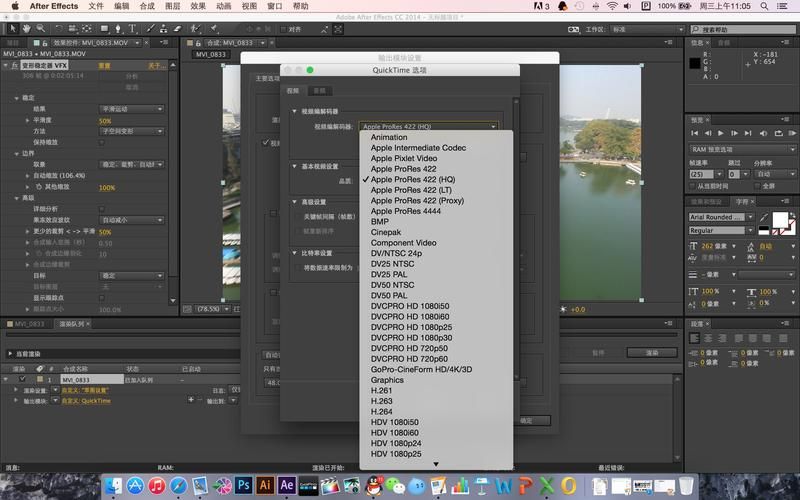Select the Hand tool in toolbar

click(x=25, y=29)
